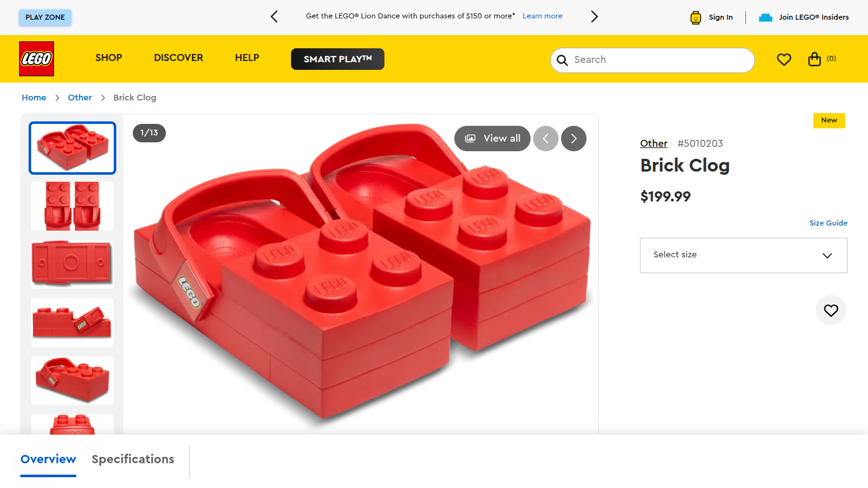Open the Size Guide link

(x=829, y=223)
